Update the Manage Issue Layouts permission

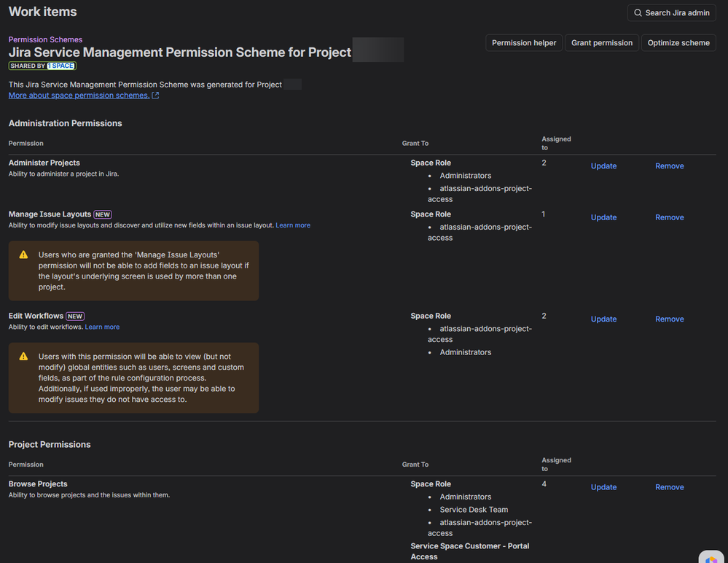(603, 217)
